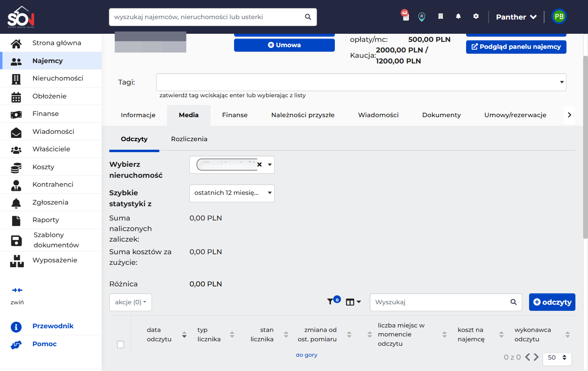Expand the Panther account dropdown
The width and height of the screenshot is (588, 371).
(x=516, y=17)
